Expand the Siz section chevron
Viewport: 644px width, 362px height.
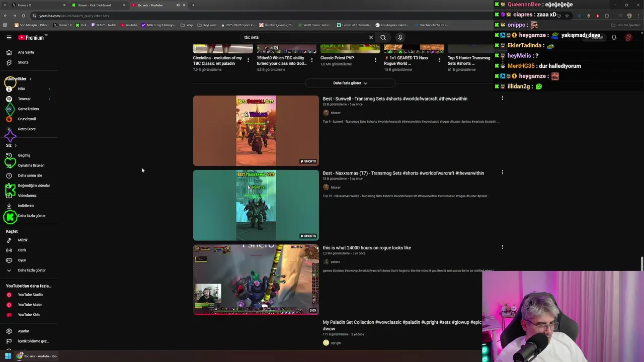click(x=15, y=145)
